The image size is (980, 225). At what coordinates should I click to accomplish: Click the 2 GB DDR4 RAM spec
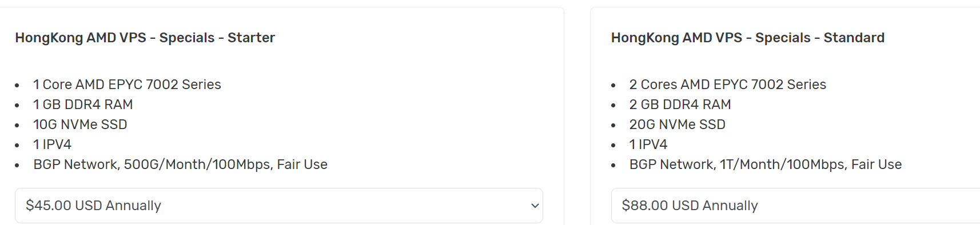tap(680, 105)
